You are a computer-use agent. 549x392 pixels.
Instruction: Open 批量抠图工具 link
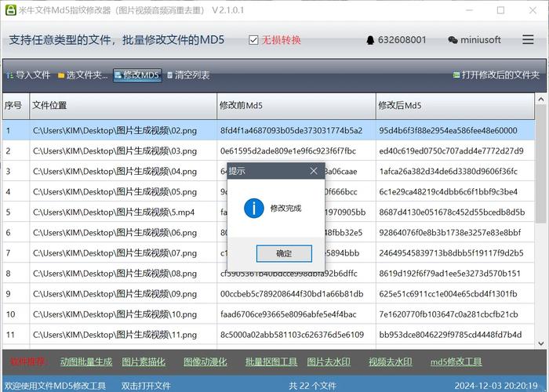tap(271, 361)
